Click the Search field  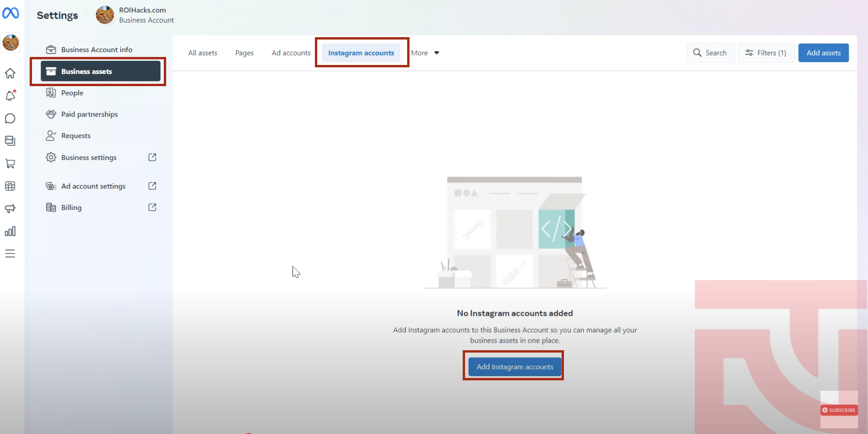coord(711,53)
